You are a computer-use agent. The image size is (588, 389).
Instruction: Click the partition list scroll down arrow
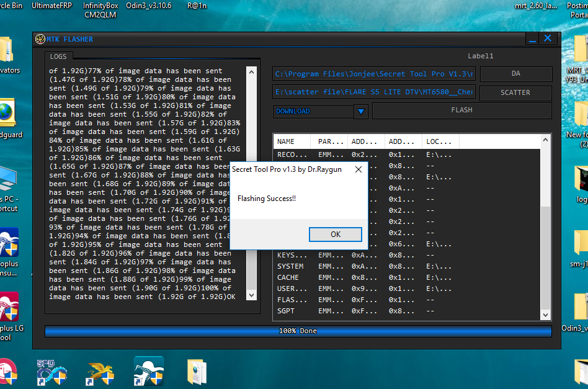pos(545,315)
